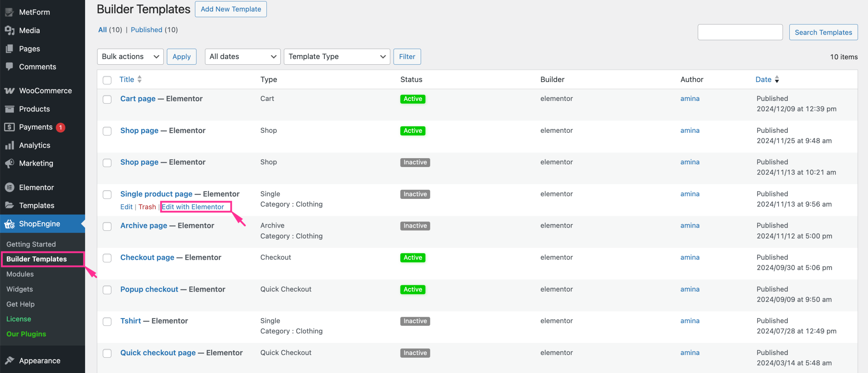Click the Apply button
Viewport: 868px width, 373px height.
click(x=182, y=57)
